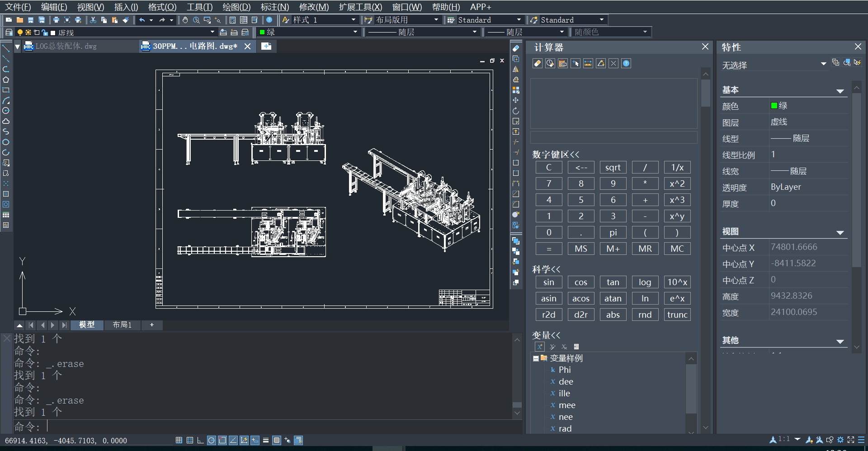Image resolution: width=868 pixels, height=451 pixels.
Task: Click the Match Properties brush icon
Action: (x=126, y=20)
